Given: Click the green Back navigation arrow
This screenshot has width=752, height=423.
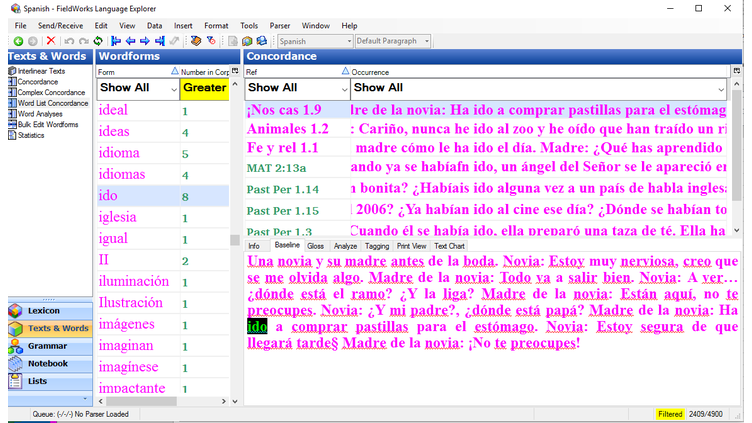Looking at the screenshot, I should tap(18, 41).
